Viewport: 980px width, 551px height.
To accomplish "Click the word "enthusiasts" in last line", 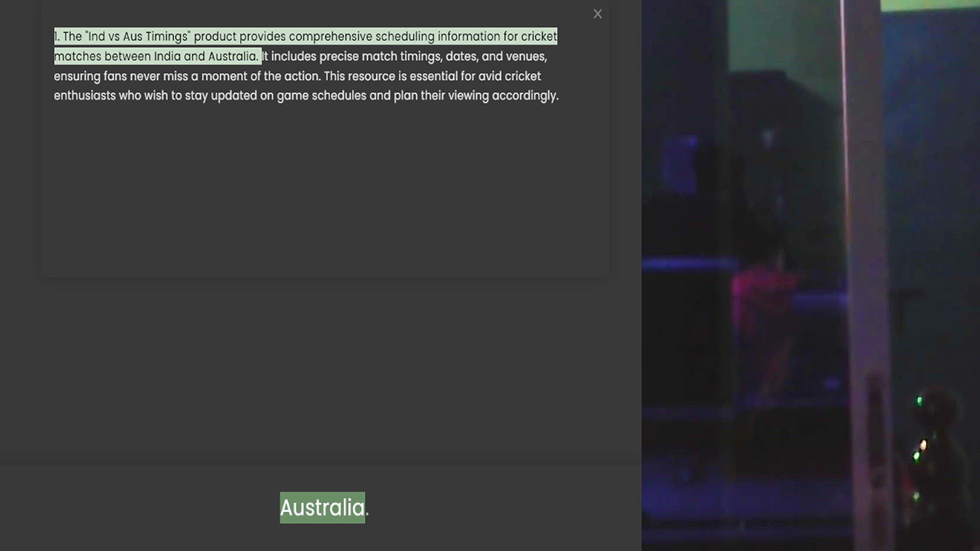I will pyautogui.click(x=85, y=96).
